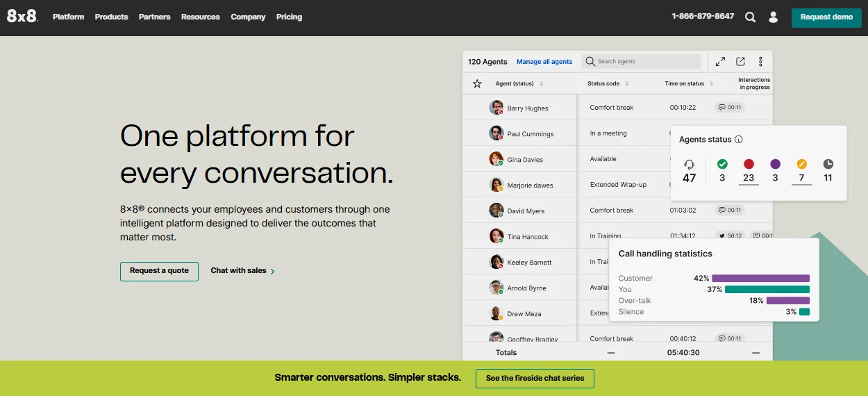Viewport: 868px width, 396px height.
Task: Click the headset icon above 47
Action: [689, 164]
